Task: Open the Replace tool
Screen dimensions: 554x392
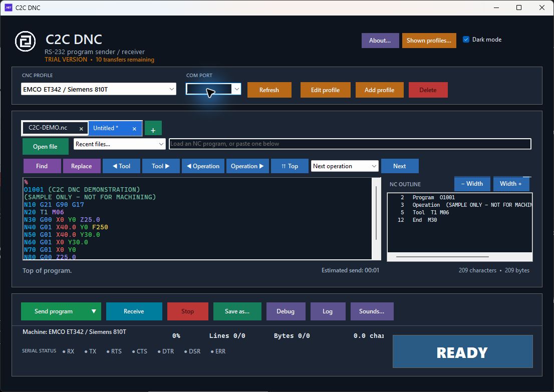Action: point(81,166)
